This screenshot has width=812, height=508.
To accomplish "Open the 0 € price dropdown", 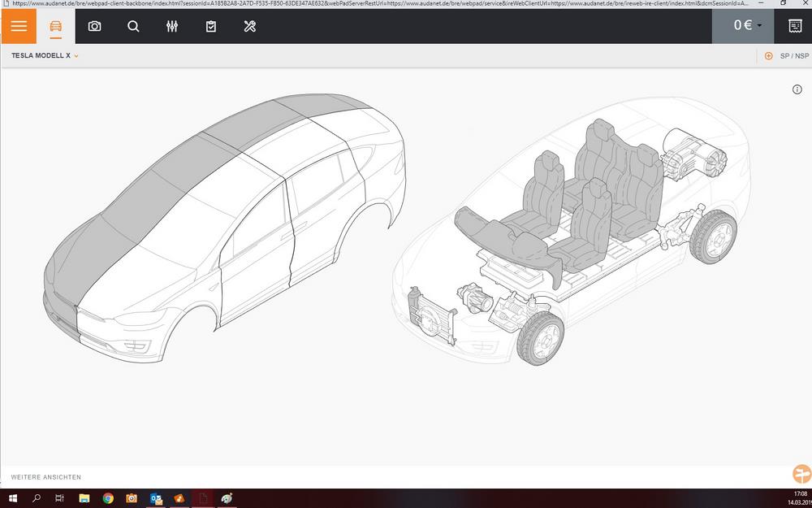I will click(x=742, y=26).
